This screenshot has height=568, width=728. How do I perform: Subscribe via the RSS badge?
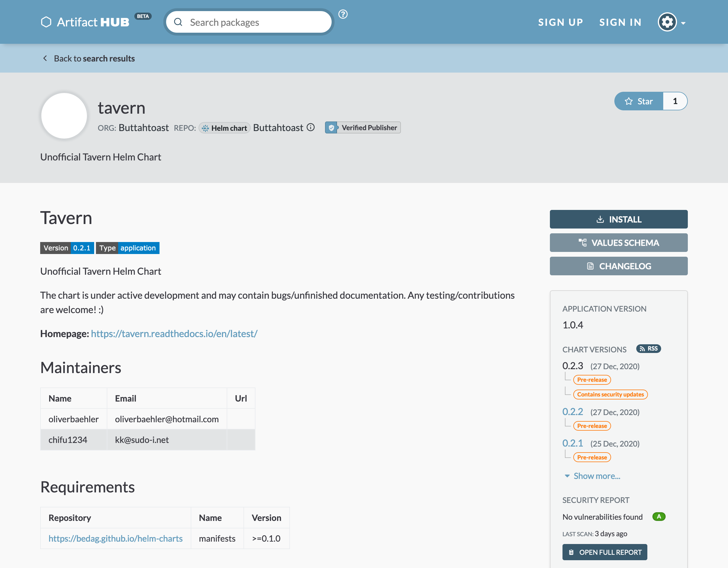tap(648, 349)
